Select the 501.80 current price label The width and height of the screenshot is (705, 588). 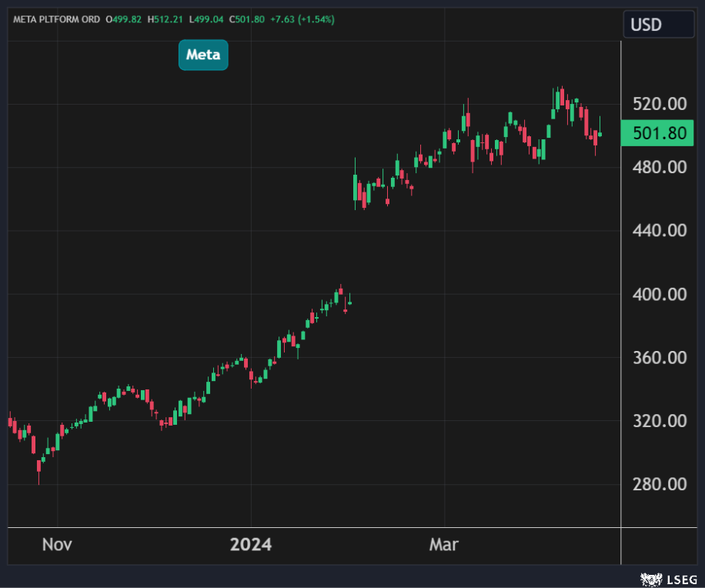659,133
